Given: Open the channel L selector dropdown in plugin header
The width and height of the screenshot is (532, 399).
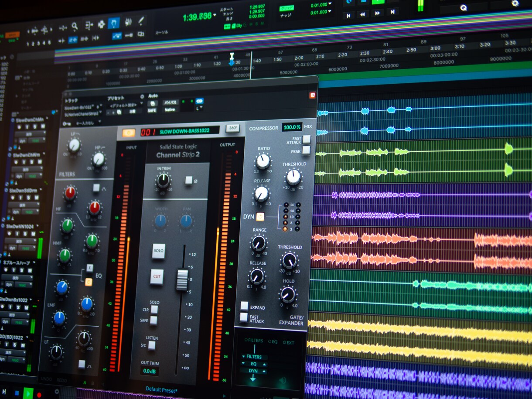Looking at the screenshot, I should (199, 108).
